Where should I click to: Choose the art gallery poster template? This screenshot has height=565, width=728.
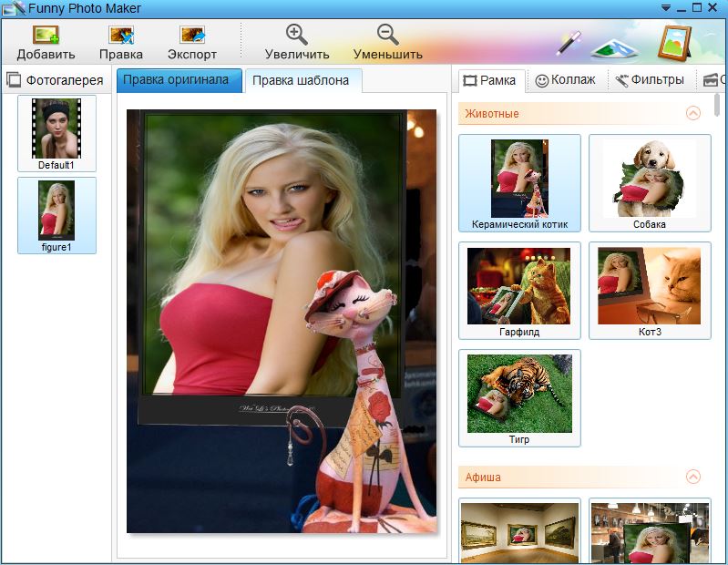point(519,531)
